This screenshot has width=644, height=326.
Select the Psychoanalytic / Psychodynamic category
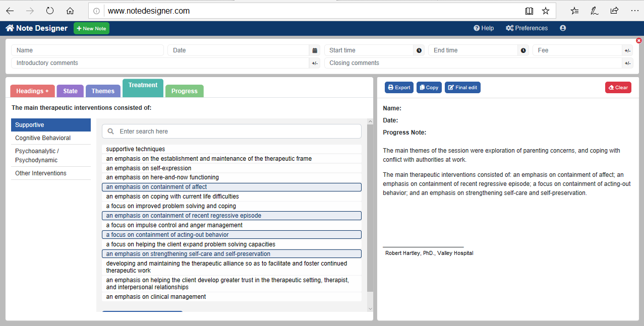51,156
